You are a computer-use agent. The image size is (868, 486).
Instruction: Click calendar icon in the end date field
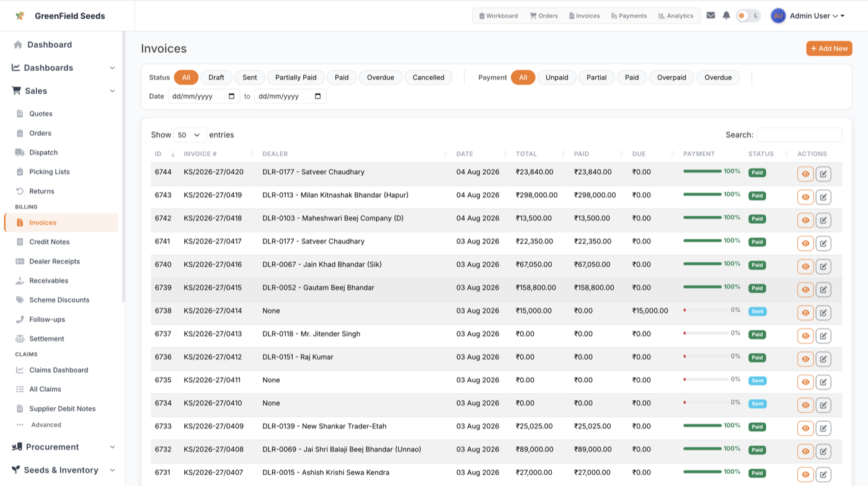coord(318,96)
